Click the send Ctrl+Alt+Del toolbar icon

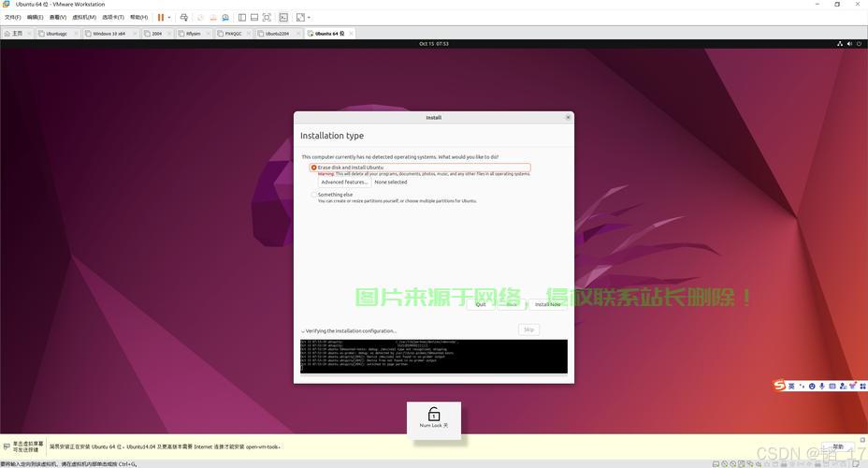coord(183,18)
